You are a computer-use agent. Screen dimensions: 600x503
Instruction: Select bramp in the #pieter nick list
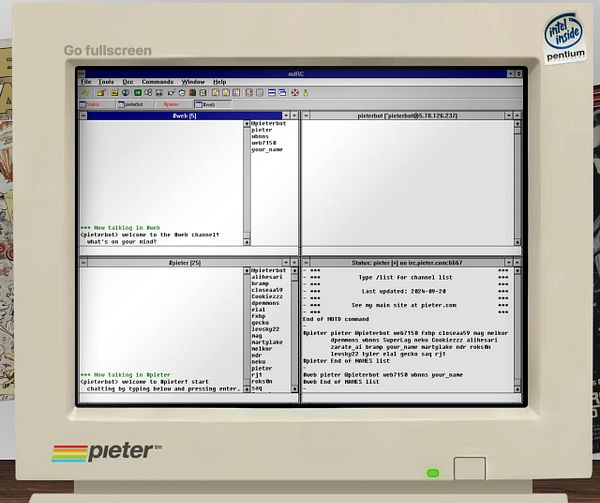pos(260,283)
